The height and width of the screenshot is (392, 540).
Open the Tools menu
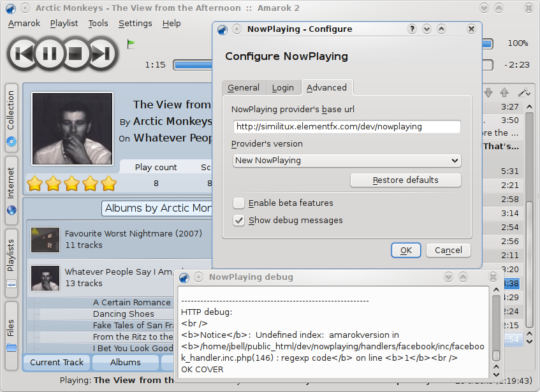point(98,24)
